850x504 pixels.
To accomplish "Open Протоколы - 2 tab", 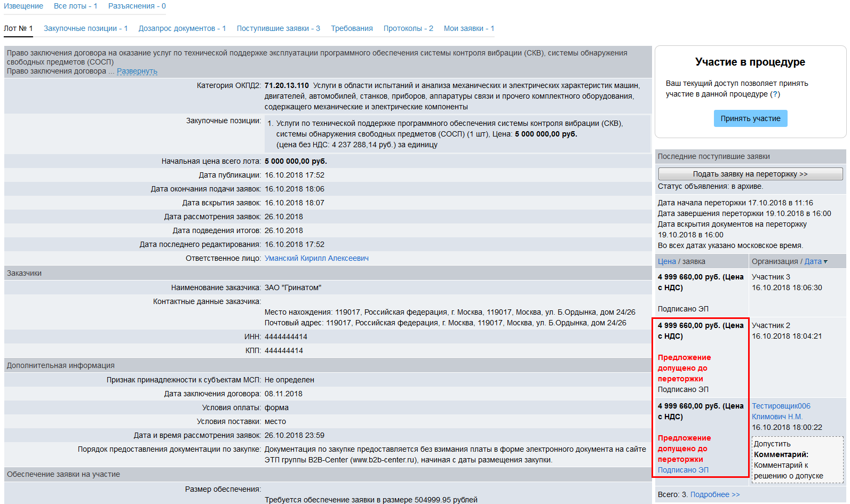I will click(x=408, y=28).
